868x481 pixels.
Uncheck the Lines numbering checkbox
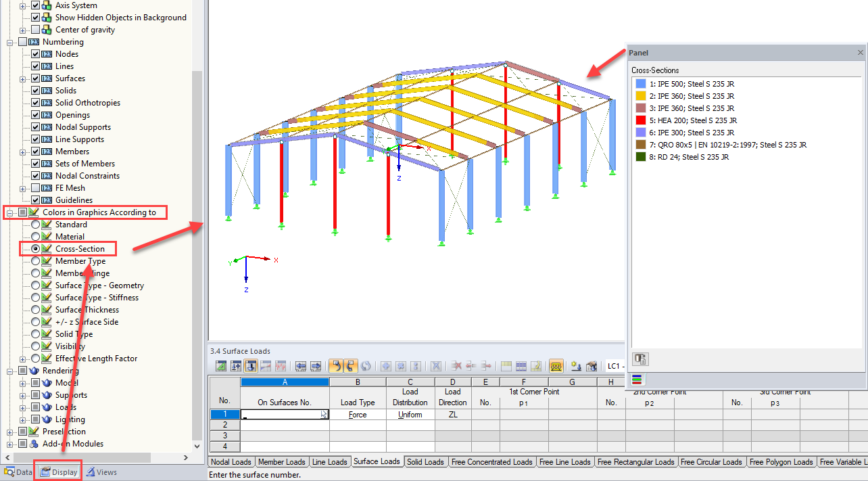pyautogui.click(x=36, y=66)
